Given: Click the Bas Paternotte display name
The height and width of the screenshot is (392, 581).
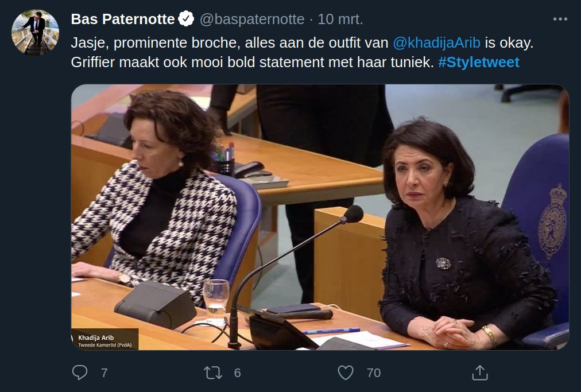Looking at the screenshot, I should (123, 19).
